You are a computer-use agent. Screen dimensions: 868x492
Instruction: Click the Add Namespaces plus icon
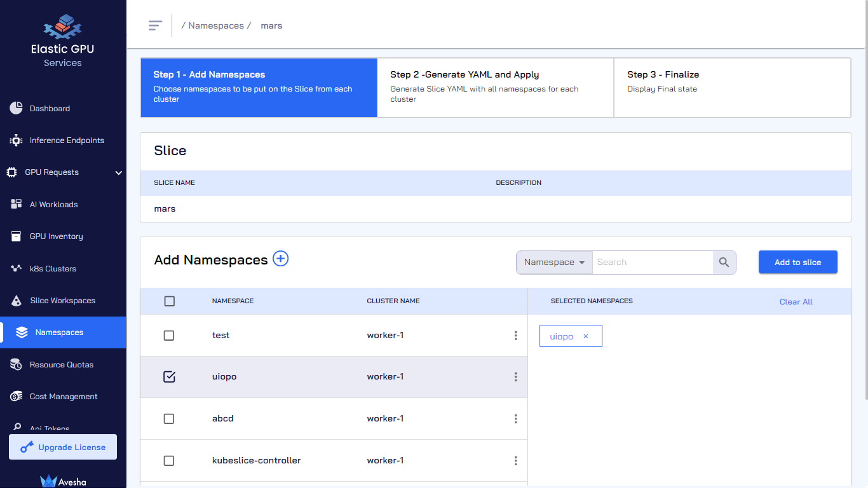(x=281, y=259)
